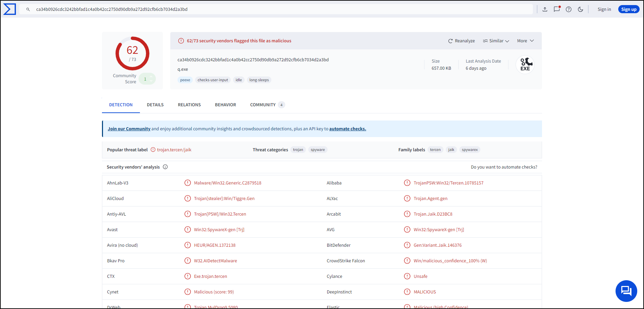Click CTX detection alert icon
Screen dimensions: 644x309
[x=188, y=276]
